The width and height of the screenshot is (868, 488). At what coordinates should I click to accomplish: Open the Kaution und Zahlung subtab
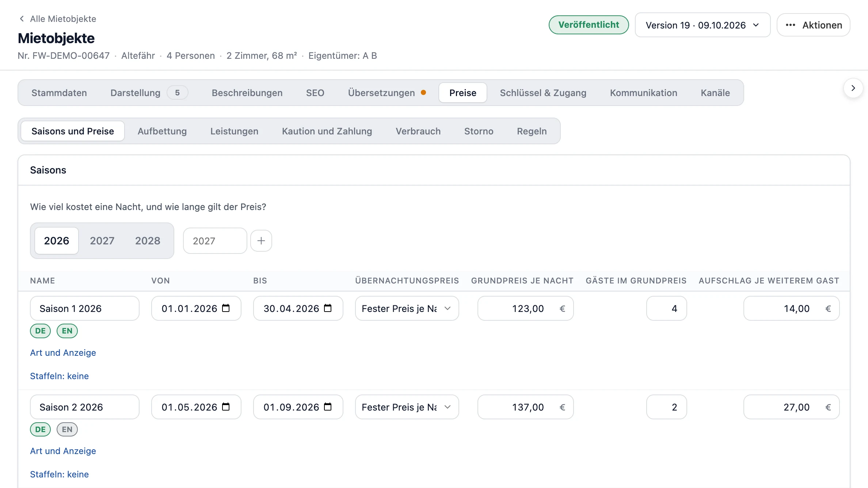(327, 131)
